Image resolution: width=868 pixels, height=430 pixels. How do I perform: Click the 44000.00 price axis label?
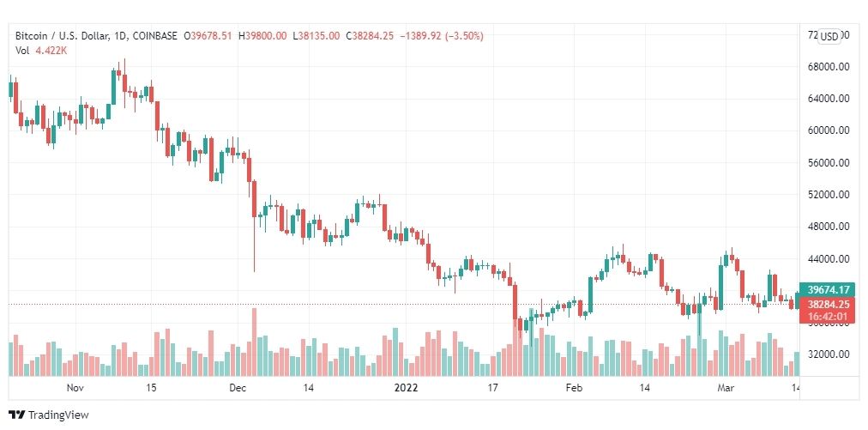[829, 259]
